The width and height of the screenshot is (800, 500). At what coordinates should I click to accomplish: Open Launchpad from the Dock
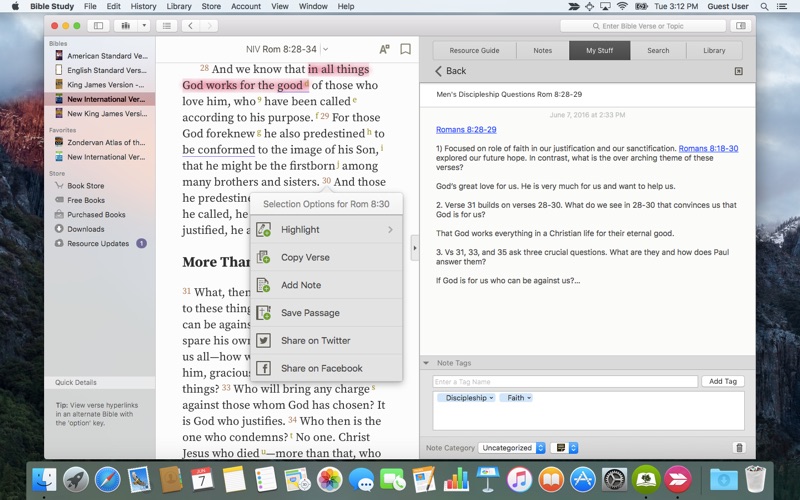(76, 480)
